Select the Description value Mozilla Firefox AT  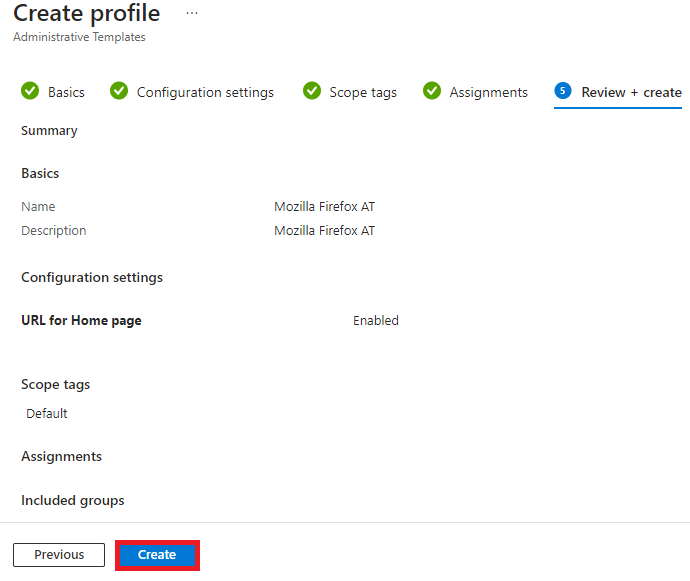(x=324, y=230)
